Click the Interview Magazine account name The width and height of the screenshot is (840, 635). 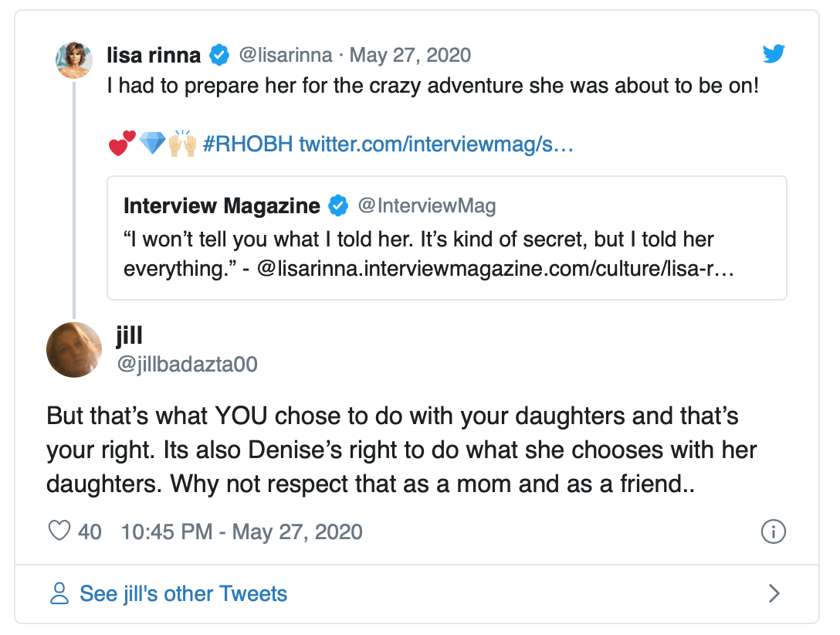[222, 205]
